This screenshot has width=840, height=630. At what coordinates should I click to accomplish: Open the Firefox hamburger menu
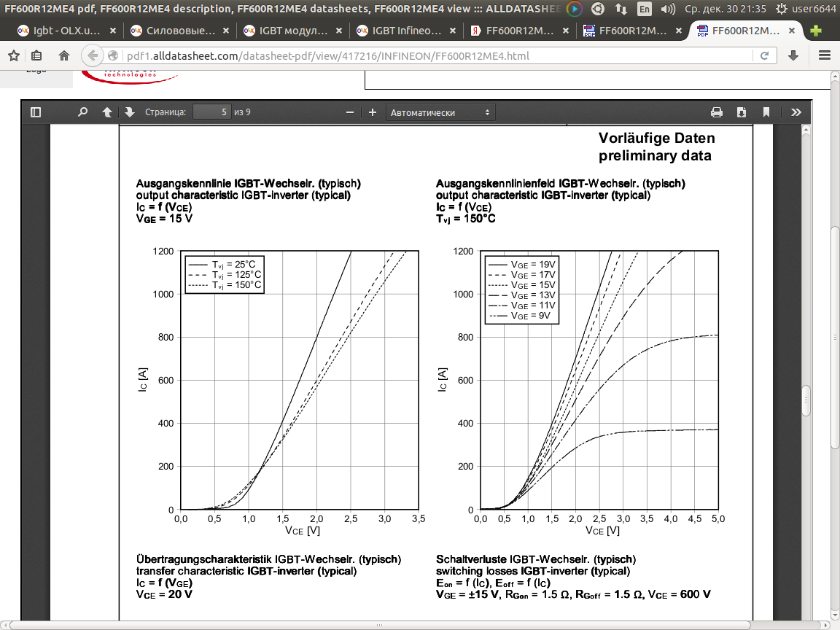[825, 56]
